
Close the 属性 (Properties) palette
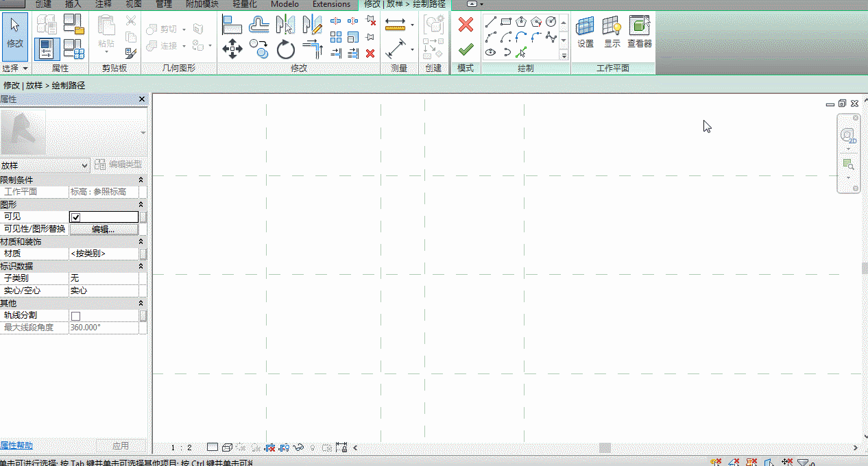pos(142,99)
